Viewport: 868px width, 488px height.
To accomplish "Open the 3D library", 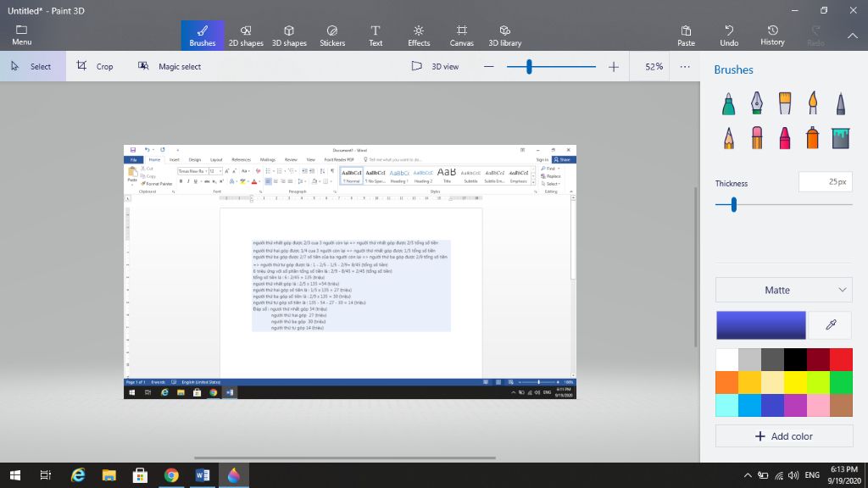I will [x=505, y=36].
